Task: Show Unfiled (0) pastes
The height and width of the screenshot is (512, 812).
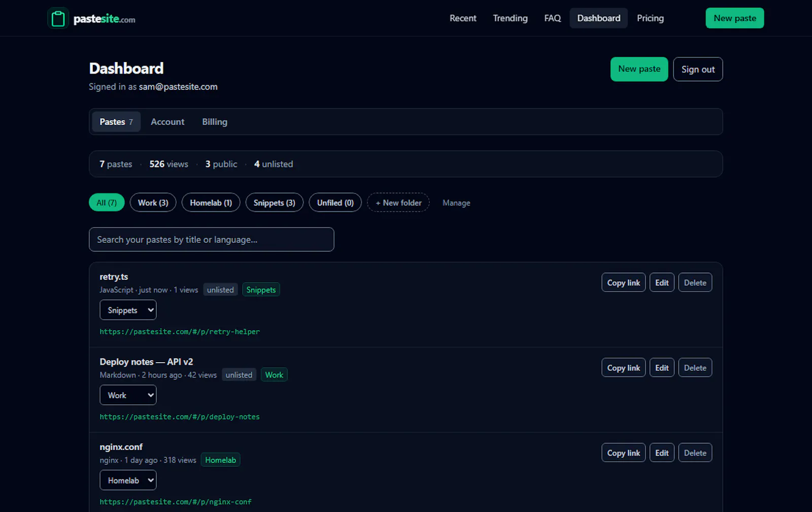Action: [335, 203]
